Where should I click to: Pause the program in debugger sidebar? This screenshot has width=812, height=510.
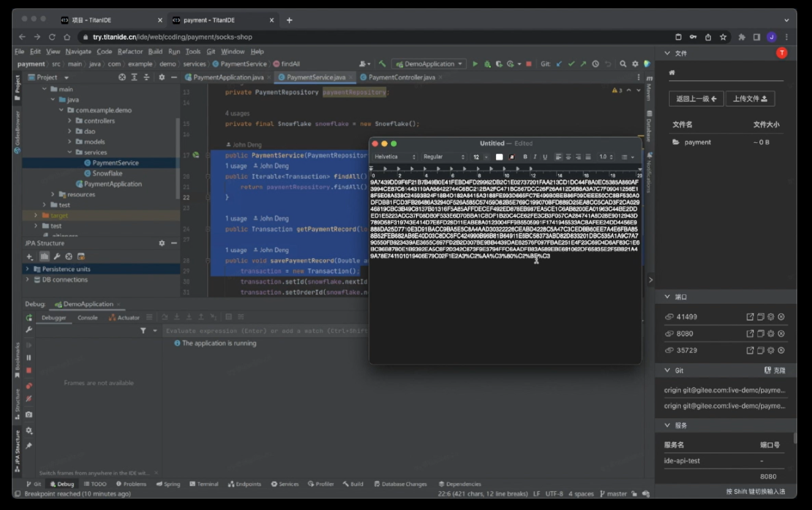pyautogui.click(x=29, y=358)
